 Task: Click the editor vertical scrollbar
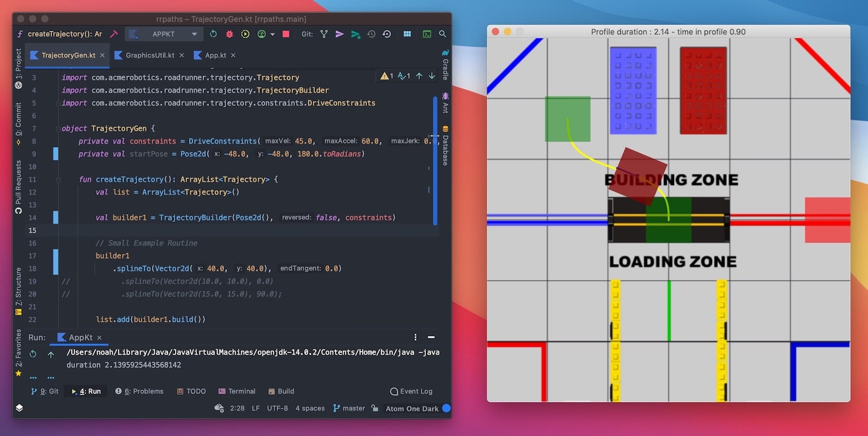coord(434,160)
